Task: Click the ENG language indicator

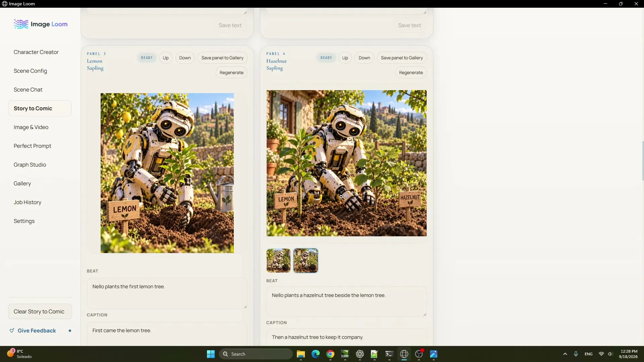Action: point(589,354)
